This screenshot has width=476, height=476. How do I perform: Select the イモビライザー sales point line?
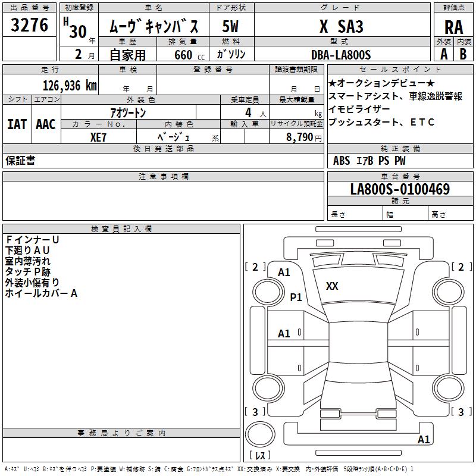(359, 109)
